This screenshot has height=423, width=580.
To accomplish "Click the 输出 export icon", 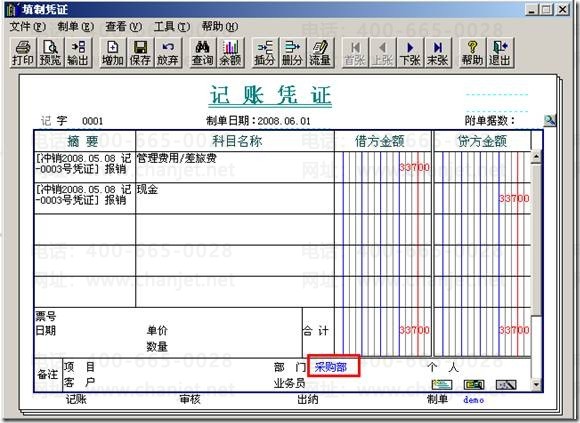I will [77, 53].
